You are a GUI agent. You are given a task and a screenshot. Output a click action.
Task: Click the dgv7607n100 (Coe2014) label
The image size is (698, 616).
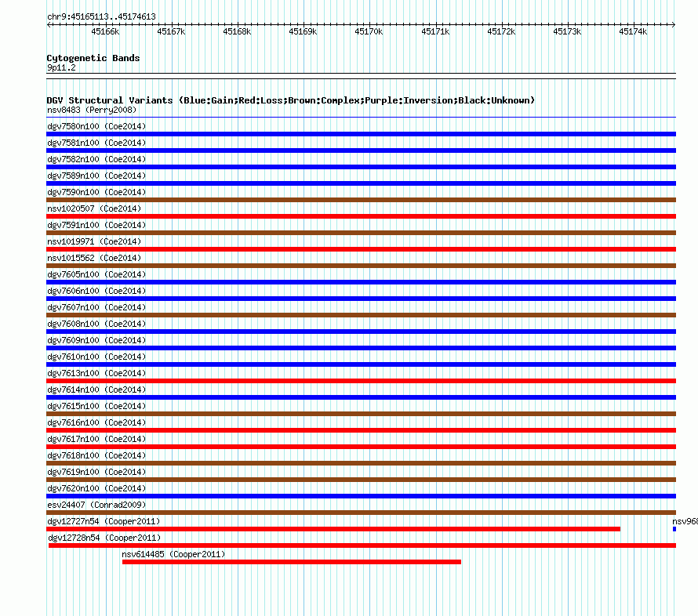coord(96,307)
